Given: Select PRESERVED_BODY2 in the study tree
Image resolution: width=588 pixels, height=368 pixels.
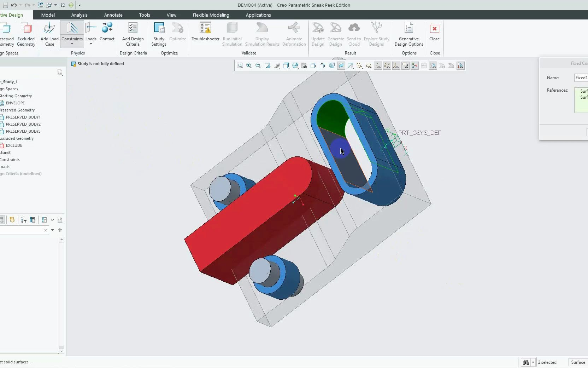Looking at the screenshot, I should tap(23, 124).
